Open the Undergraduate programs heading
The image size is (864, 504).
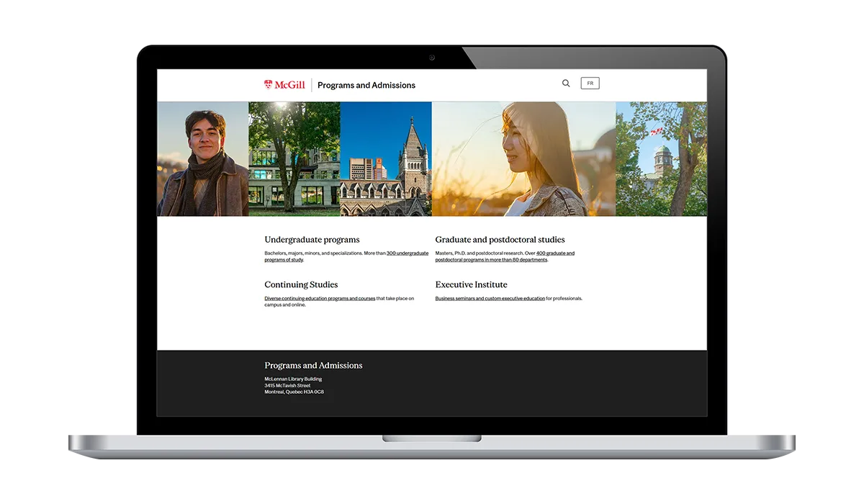[x=312, y=240]
